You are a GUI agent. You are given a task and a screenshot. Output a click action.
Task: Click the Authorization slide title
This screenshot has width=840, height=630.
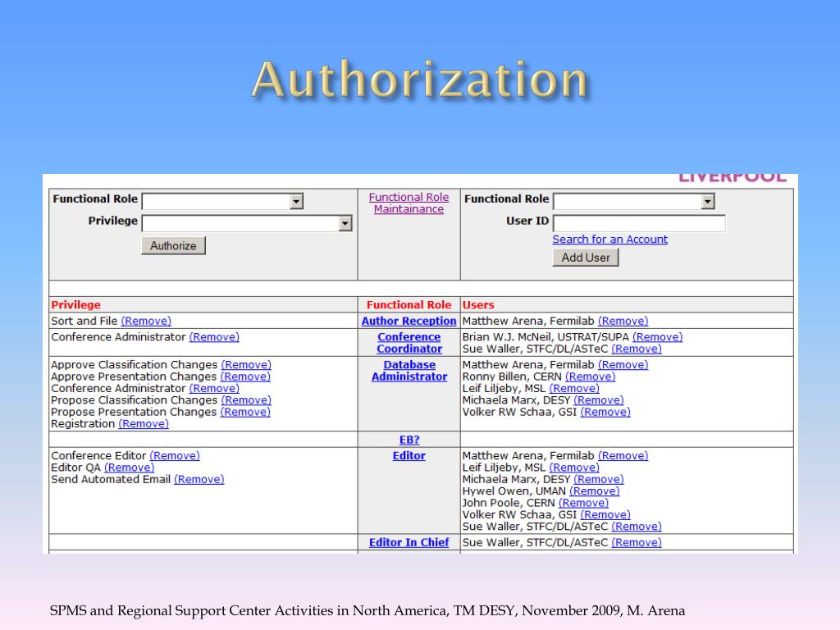(421, 80)
